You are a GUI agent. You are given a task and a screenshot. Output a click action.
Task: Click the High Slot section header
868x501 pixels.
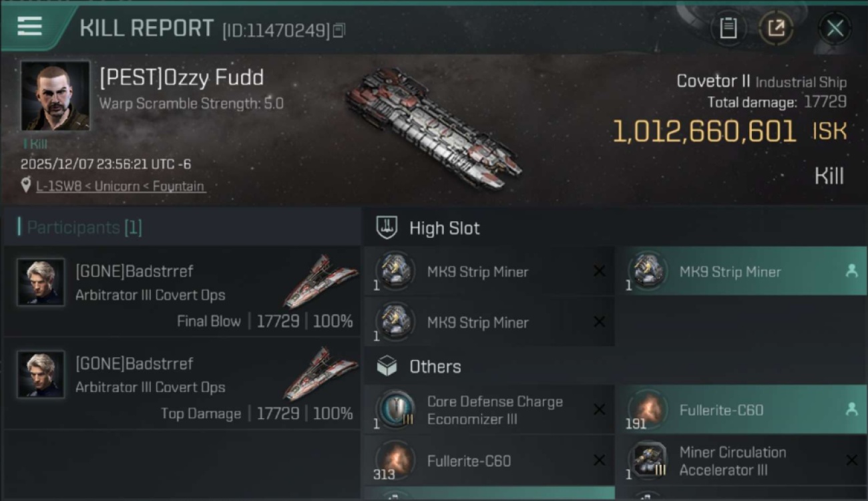coord(444,228)
